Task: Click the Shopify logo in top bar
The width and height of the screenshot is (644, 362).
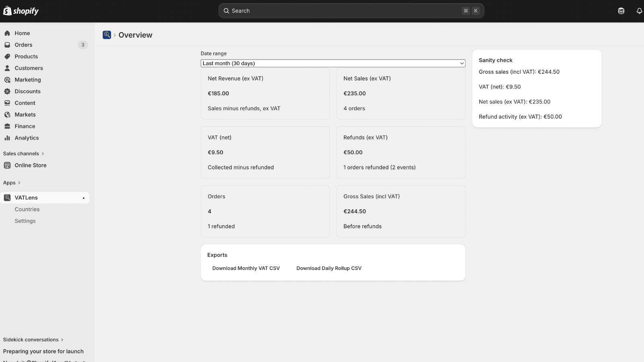Action: (21, 11)
